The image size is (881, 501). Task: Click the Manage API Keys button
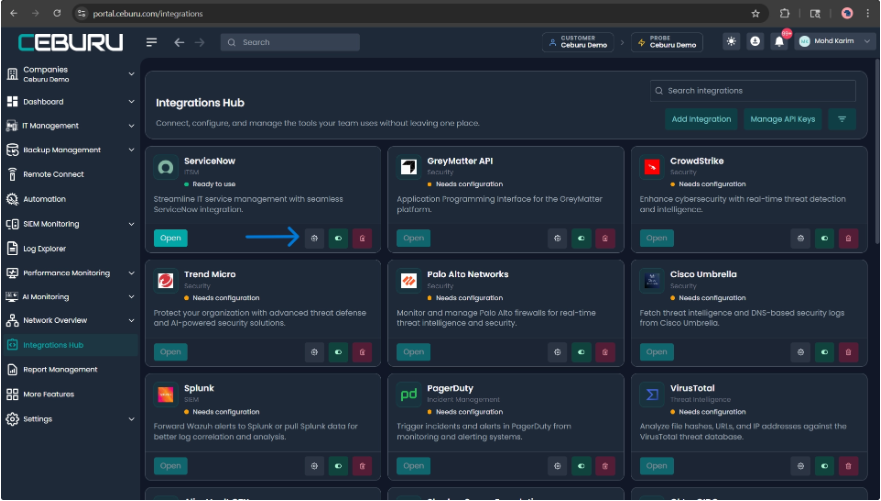tap(783, 119)
